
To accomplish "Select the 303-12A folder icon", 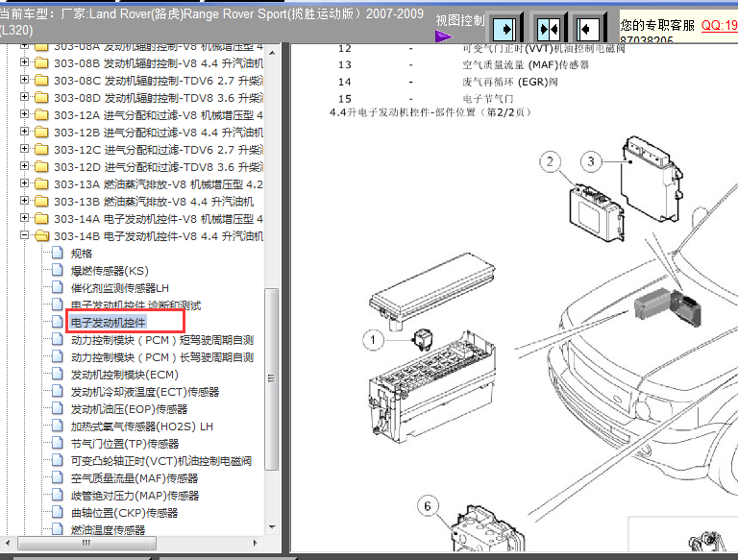I will [x=41, y=114].
